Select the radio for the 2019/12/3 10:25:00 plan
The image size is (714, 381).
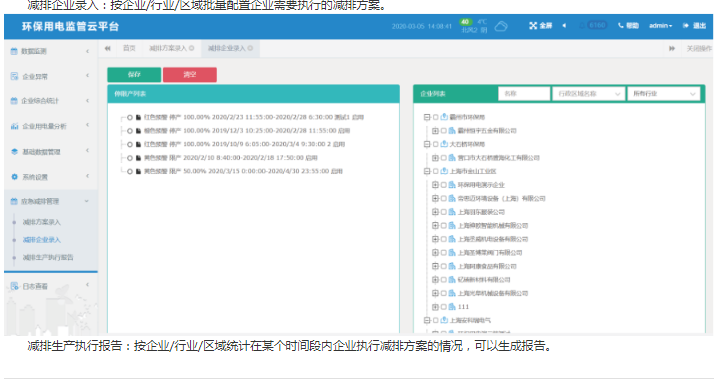130,131
